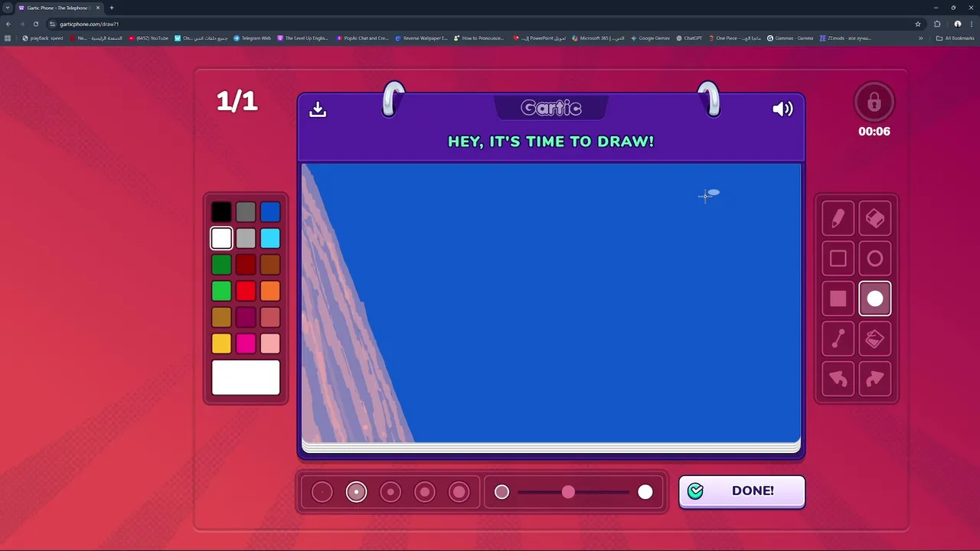Adjust the opacity slider handle
The width and height of the screenshot is (980, 551).
pyautogui.click(x=568, y=492)
